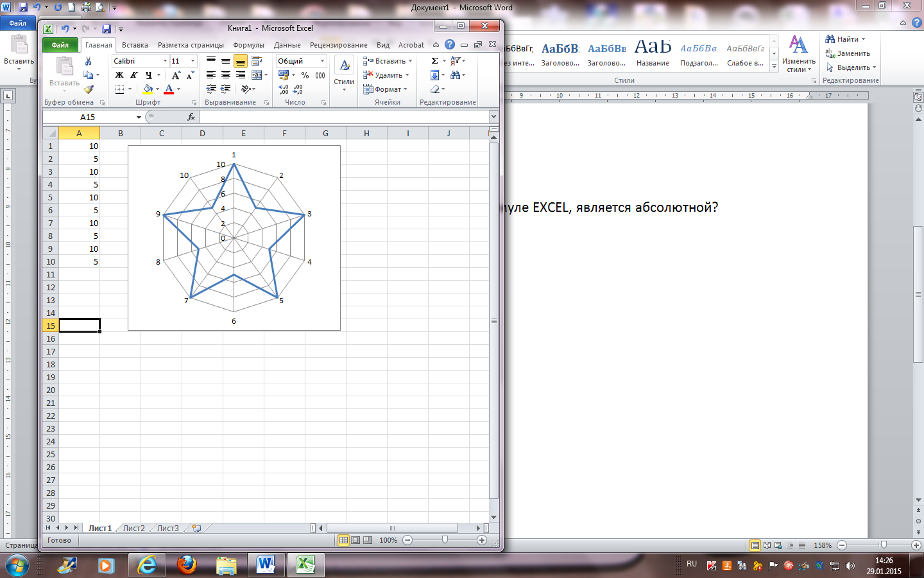Screen dimensions: 924x578
Task: Click decrease indent icon in Excel
Action: pyautogui.click(x=211, y=89)
